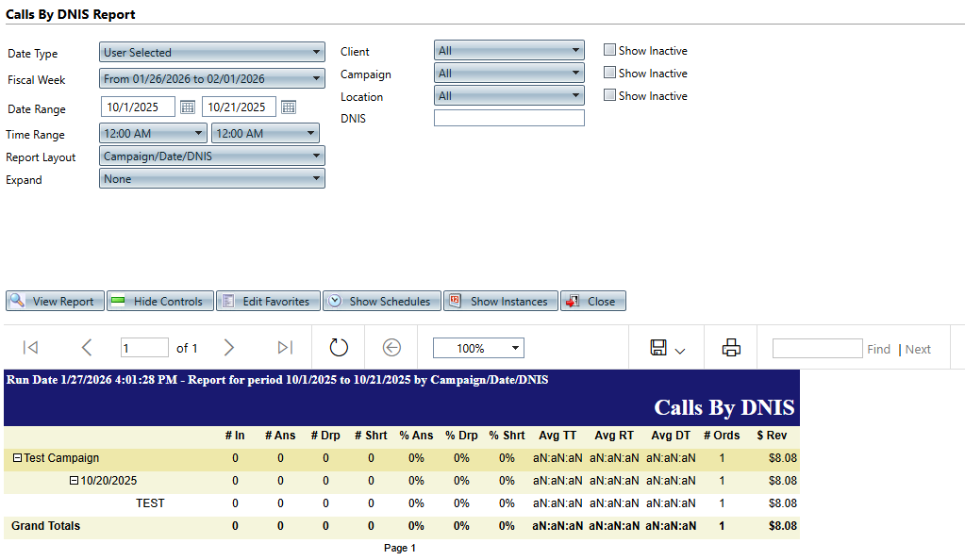Check Show Inactive for Campaign
This screenshot has height=560, width=965.
pyautogui.click(x=609, y=74)
